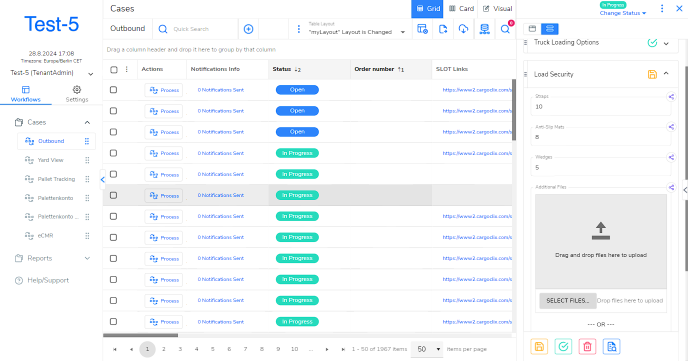Switch to Visual view tab

[497, 9]
